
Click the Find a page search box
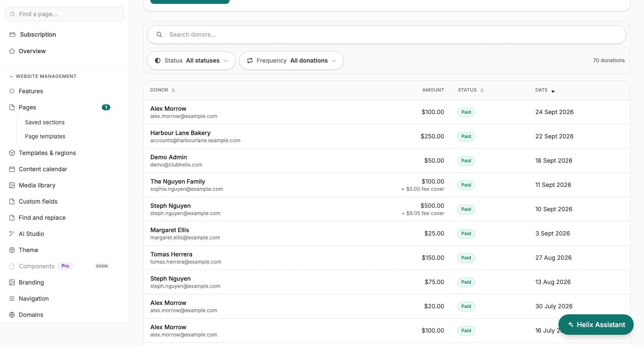click(64, 14)
